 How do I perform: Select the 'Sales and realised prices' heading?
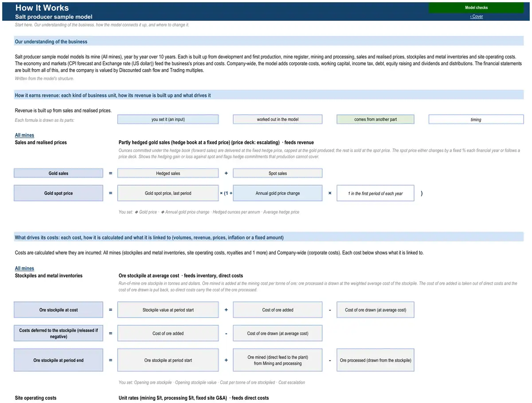point(41,143)
